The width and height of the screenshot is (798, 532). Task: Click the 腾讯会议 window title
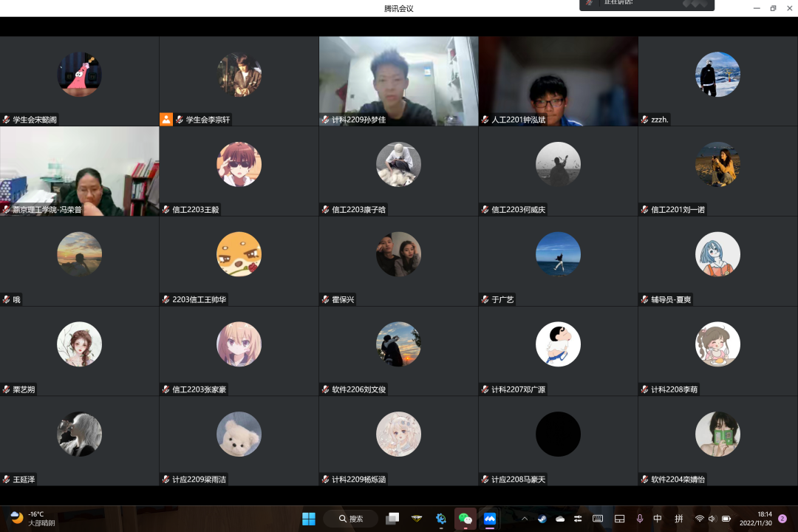tap(399, 8)
